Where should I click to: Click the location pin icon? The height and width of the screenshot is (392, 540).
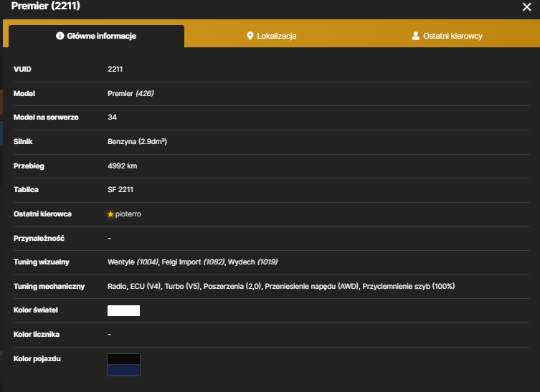point(250,36)
